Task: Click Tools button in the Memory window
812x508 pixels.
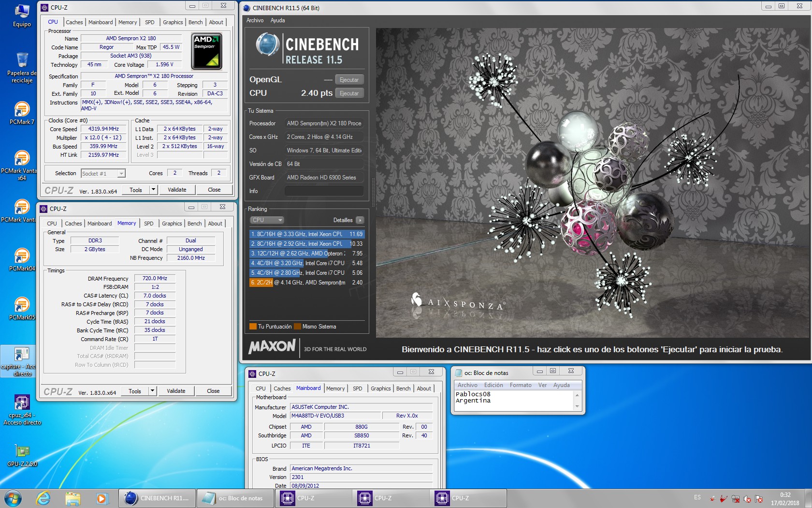Action: tap(135, 391)
